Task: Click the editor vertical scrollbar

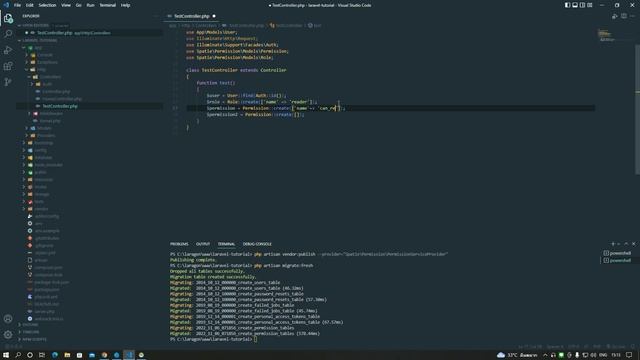Action: tap(638, 109)
